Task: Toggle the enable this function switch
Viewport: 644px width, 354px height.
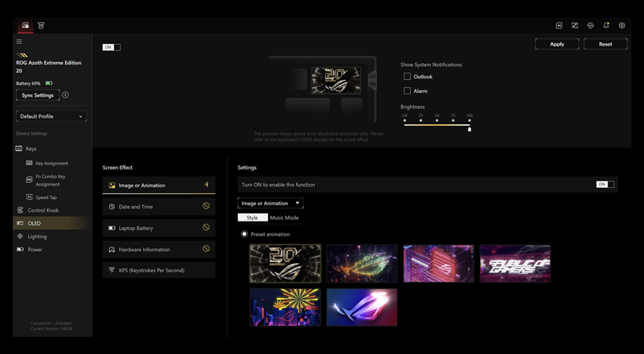Action: [605, 184]
